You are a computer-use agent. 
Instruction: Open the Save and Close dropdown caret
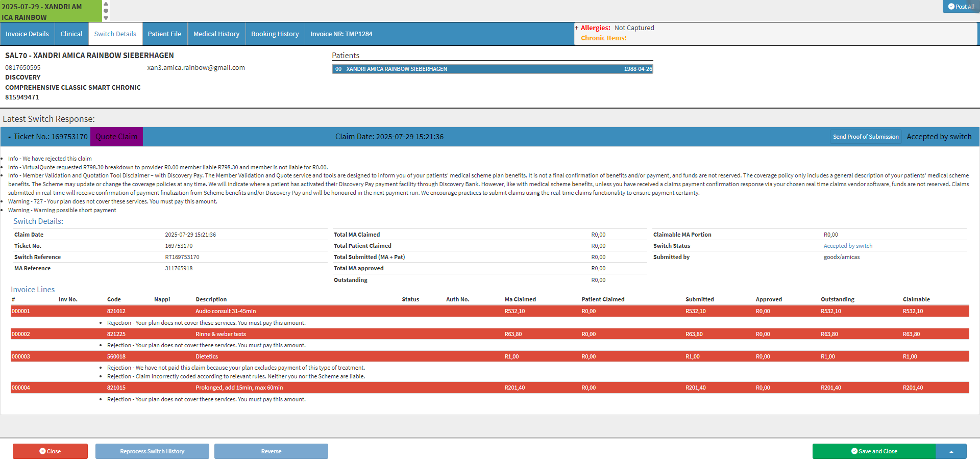(x=951, y=451)
